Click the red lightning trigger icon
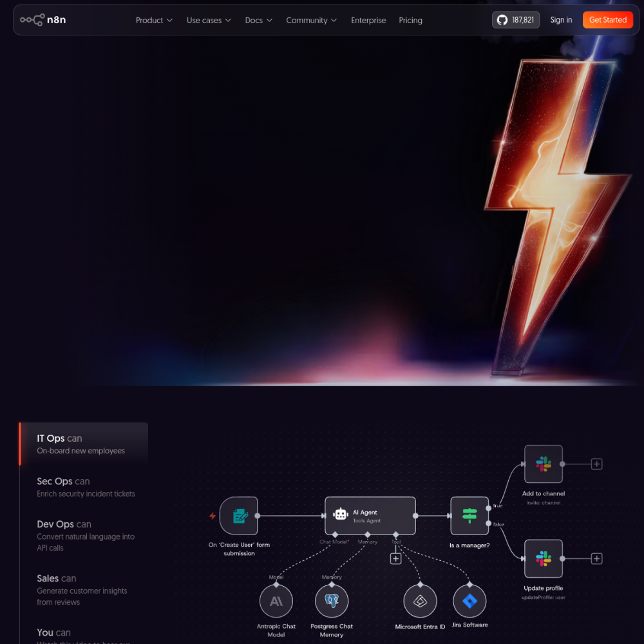 pyautogui.click(x=213, y=516)
